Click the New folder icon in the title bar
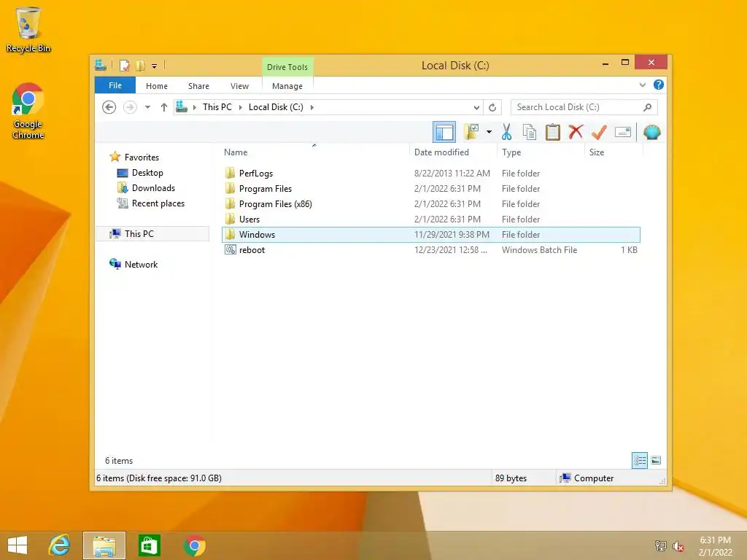The height and width of the screenshot is (560, 747). tap(140, 65)
